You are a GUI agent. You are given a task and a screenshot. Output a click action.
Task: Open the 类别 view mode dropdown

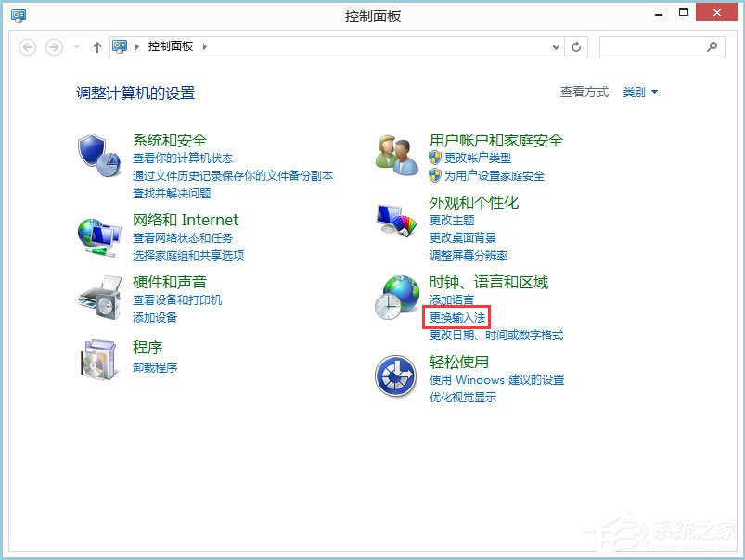641,93
